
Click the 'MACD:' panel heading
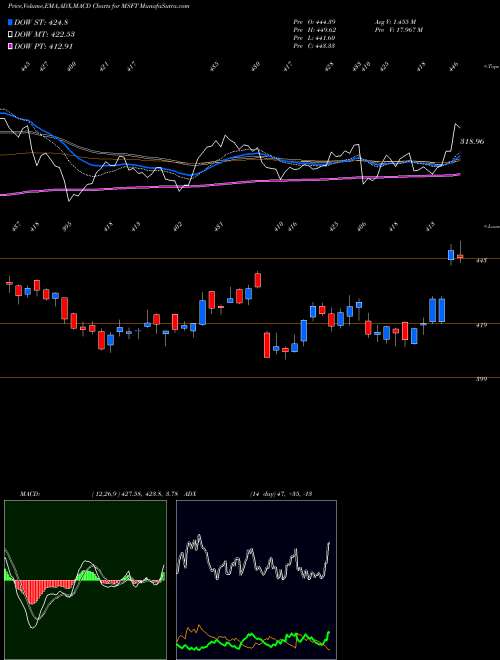pos(29,493)
